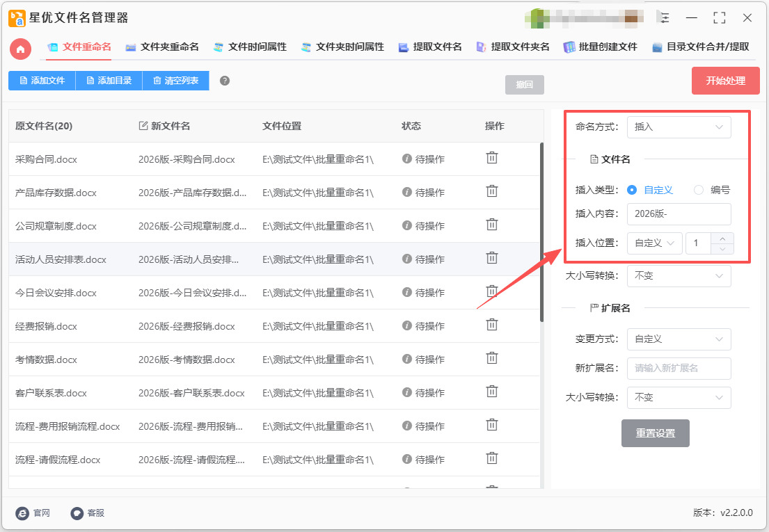
Task: Select the 自定义 insert type radio
Action: pyautogui.click(x=632, y=190)
